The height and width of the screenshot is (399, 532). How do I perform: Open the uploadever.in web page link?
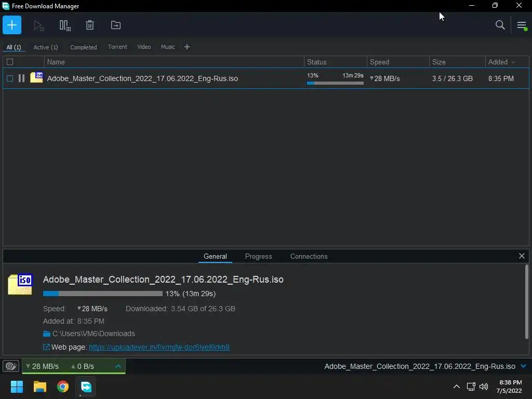pyautogui.click(x=159, y=347)
